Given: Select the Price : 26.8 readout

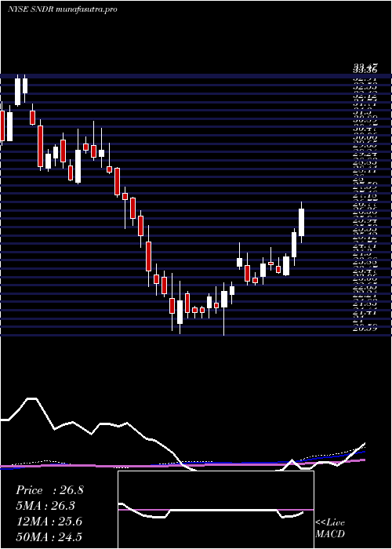Looking at the screenshot, I should 49,490.
